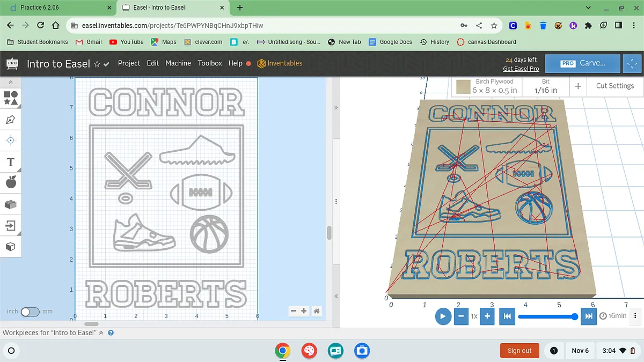
Task: Toggle the favorite star next to project title
Action: (x=97, y=64)
